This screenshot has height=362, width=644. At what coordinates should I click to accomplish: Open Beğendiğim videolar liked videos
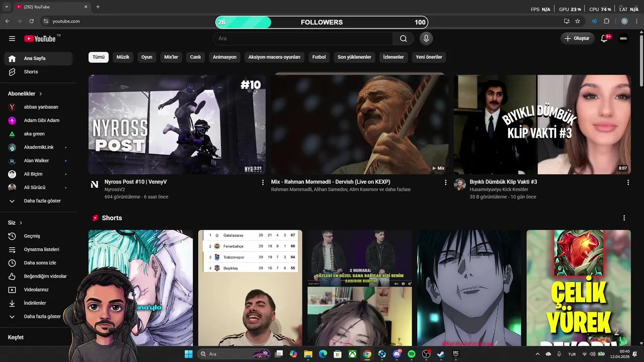coord(38,276)
